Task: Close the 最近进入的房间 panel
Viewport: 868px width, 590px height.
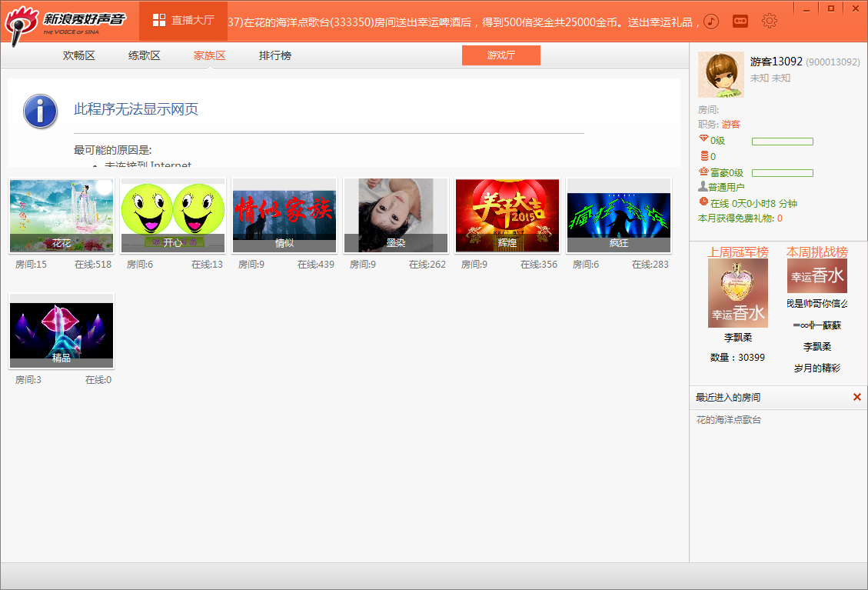Action: click(857, 397)
